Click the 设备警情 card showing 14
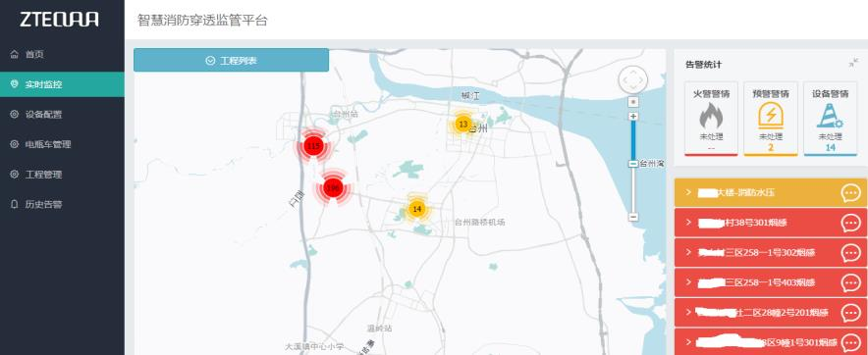868x355 pixels. tap(831, 119)
